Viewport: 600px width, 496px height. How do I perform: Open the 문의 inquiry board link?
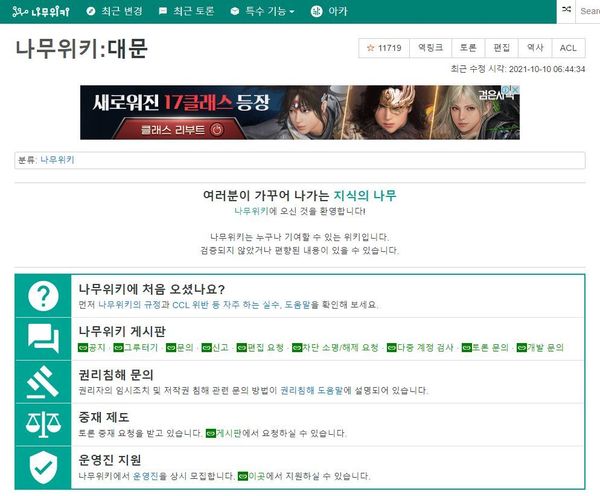pyautogui.click(x=180, y=347)
